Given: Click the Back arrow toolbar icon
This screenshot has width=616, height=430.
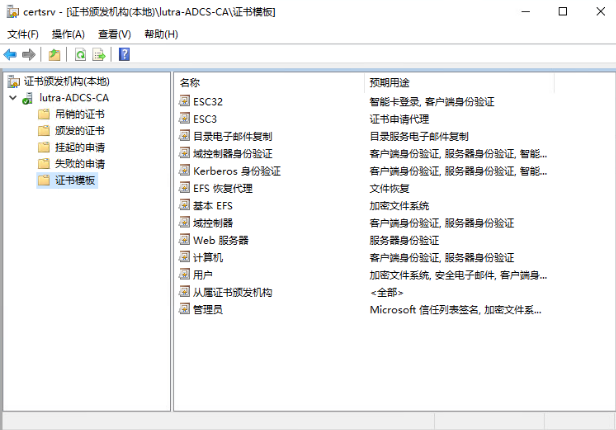Looking at the screenshot, I should [x=10, y=55].
